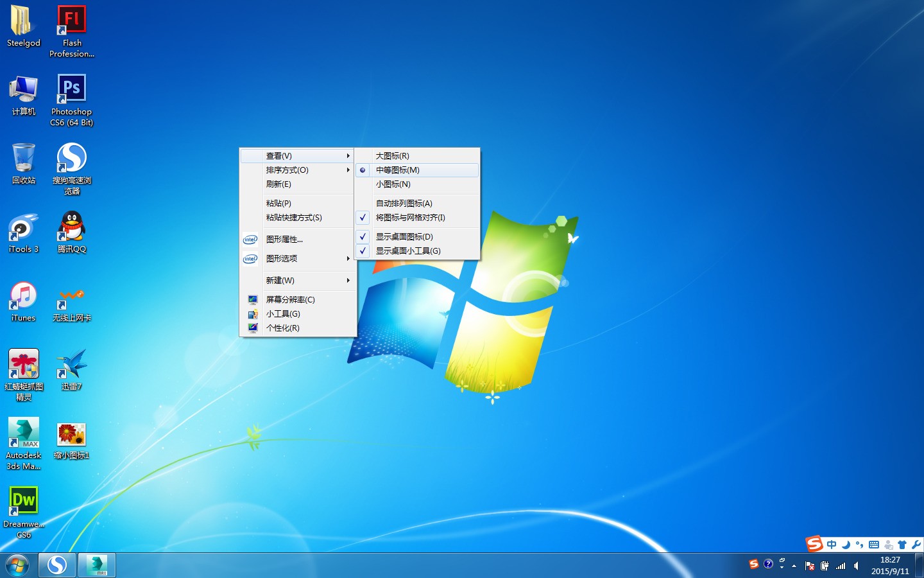Enable 自动排列图标(A)
Screen dimensions: 924x578
(417, 204)
